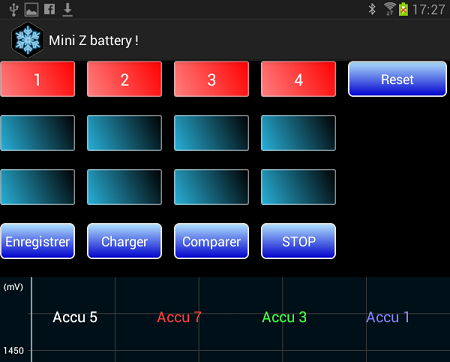Click the STOP button
This screenshot has height=362, width=450.
point(298,241)
